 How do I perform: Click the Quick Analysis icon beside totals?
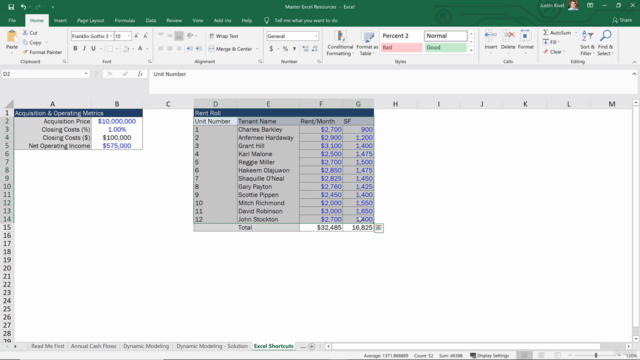379,228
